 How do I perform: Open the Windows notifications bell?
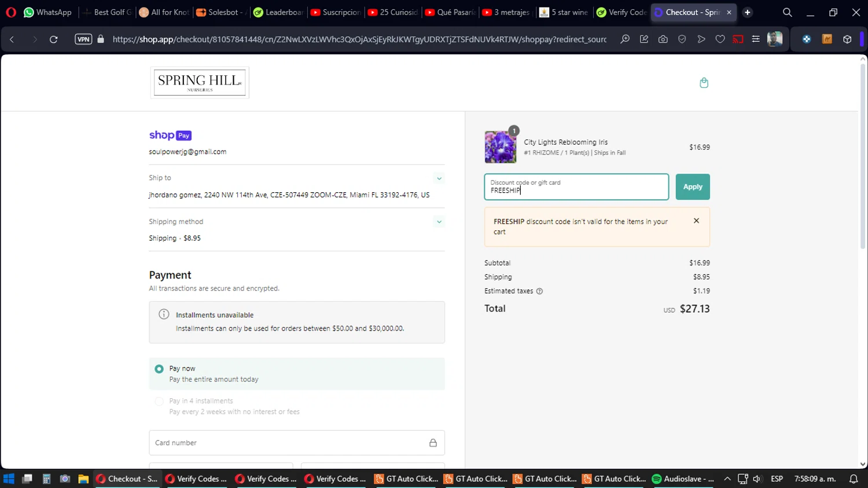point(853,479)
